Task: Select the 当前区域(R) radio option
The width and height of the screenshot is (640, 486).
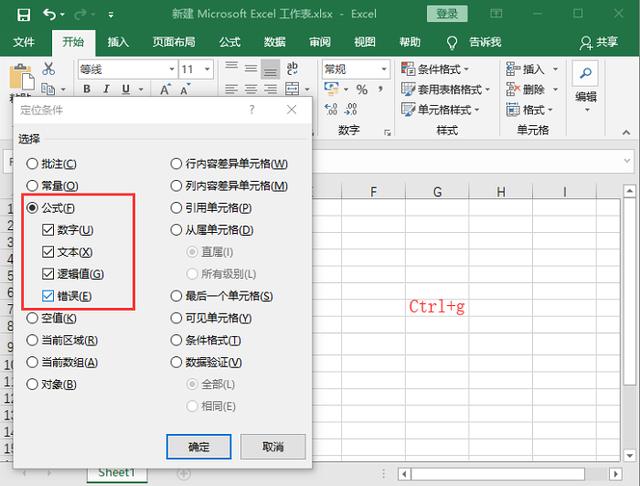Action: (62, 340)
